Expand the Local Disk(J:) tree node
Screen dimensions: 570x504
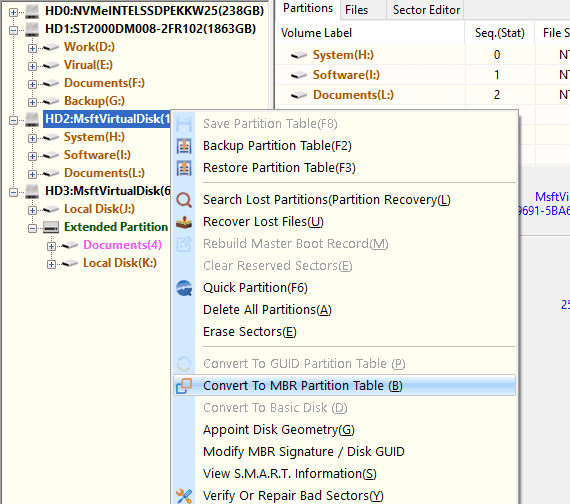tap(32, 210)
